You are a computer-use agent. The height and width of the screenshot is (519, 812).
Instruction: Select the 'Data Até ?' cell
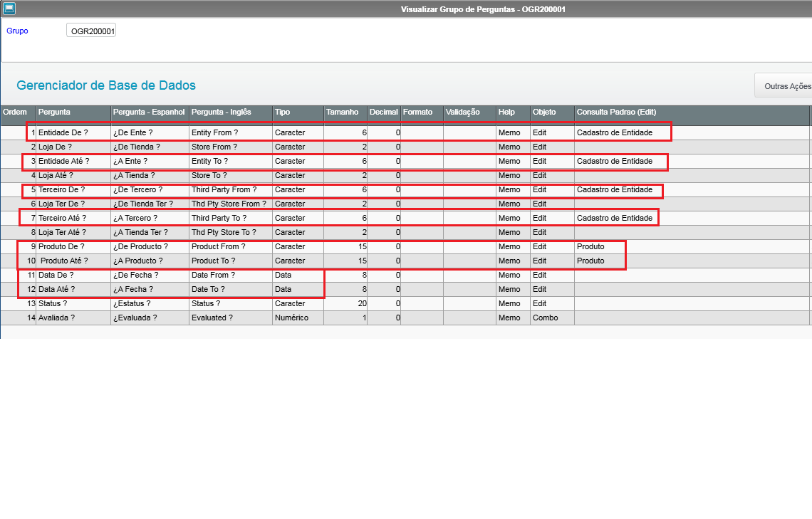tap(73, 289)
